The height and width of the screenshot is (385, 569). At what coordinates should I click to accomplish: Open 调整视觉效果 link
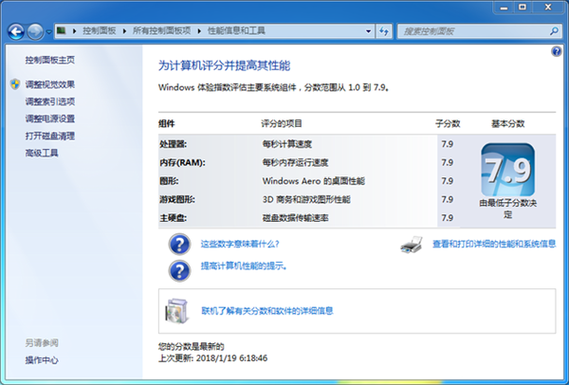50,85
